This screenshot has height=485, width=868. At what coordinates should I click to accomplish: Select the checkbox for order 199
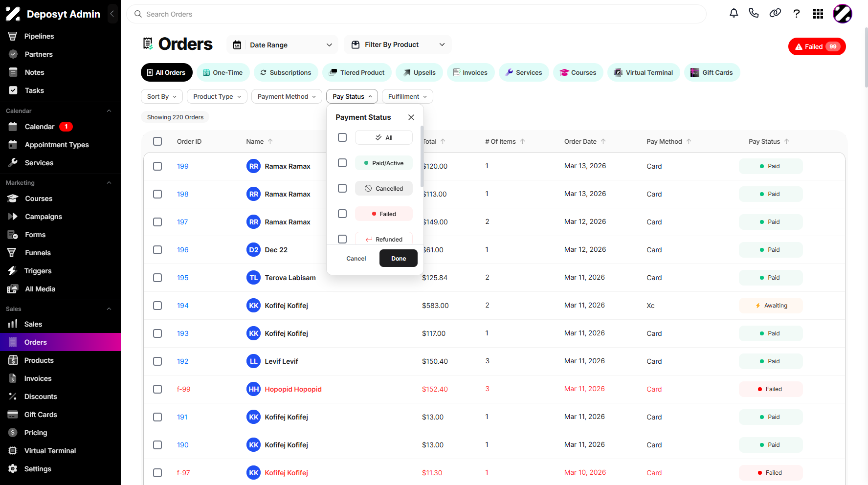point(157,166)
